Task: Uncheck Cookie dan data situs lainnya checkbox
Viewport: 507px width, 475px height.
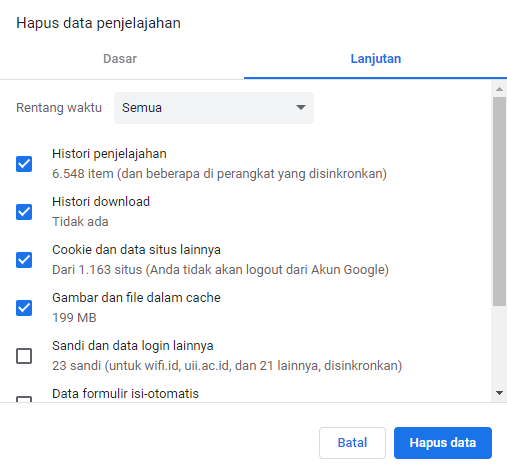Action: click(24, 260)
